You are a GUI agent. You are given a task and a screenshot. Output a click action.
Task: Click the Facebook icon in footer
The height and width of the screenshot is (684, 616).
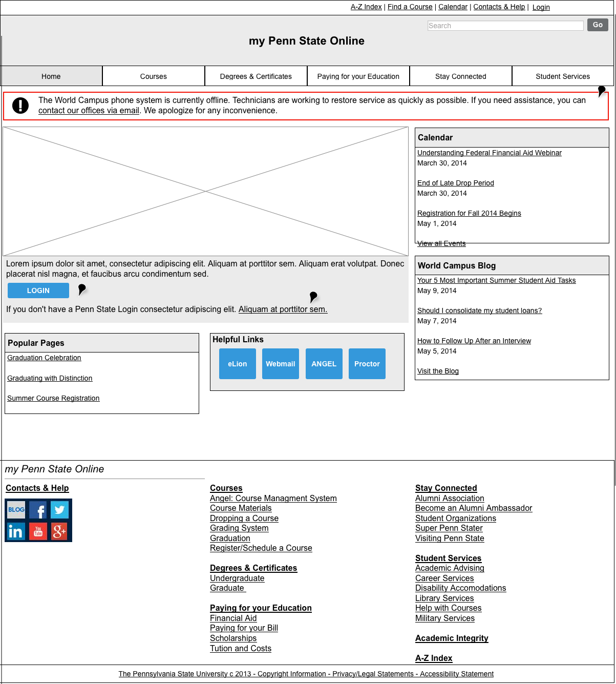click(38, 510)
